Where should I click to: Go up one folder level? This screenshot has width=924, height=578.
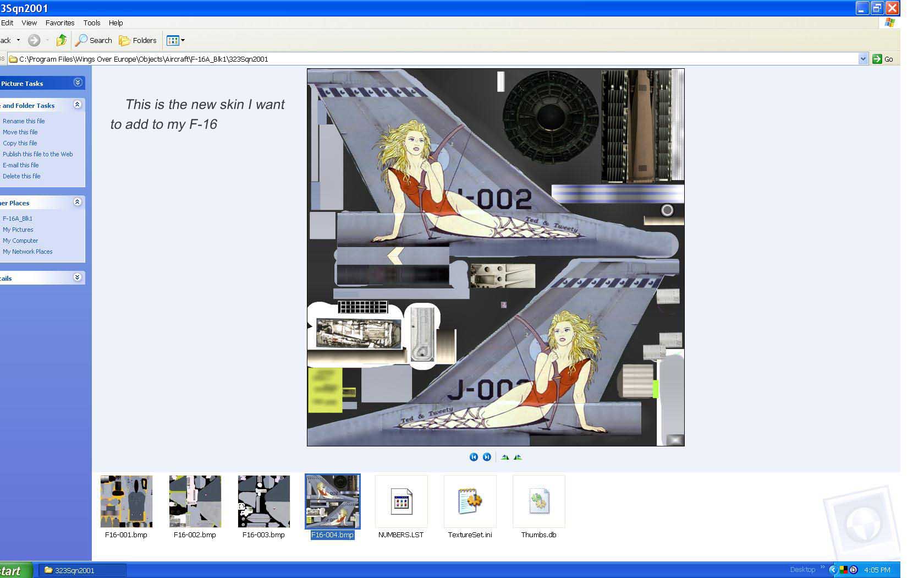[62, 40]
